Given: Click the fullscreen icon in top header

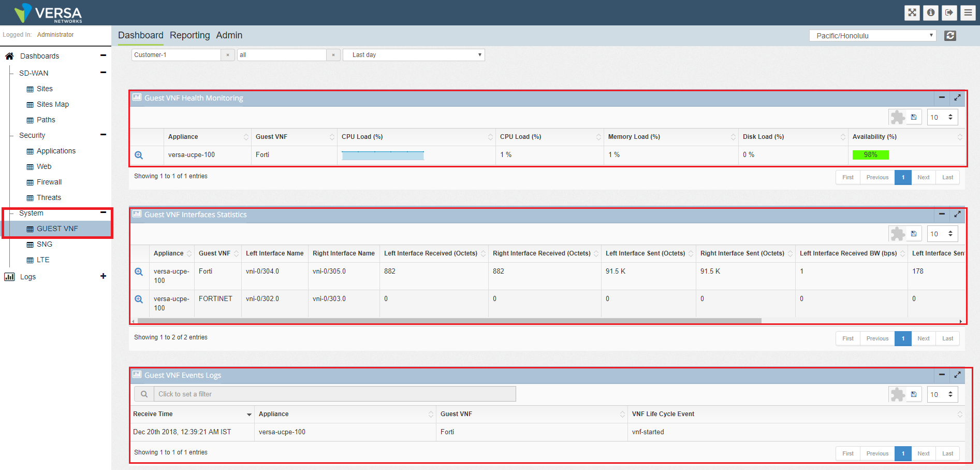Looking at the screenshot, I should 912,12.
